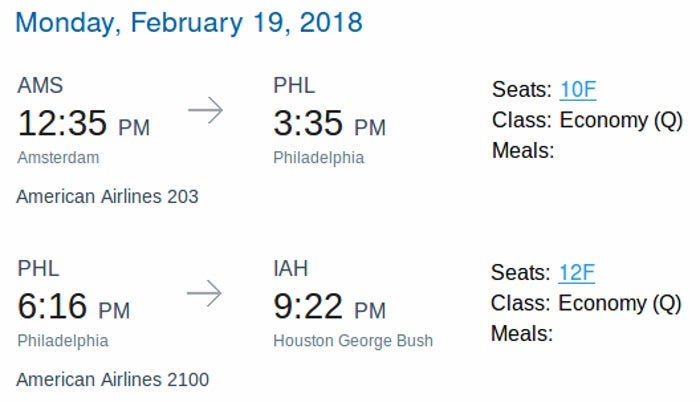700x402 pixels.
Task: Click the PHL code above 3:35 PM
Action: (293, 87)
